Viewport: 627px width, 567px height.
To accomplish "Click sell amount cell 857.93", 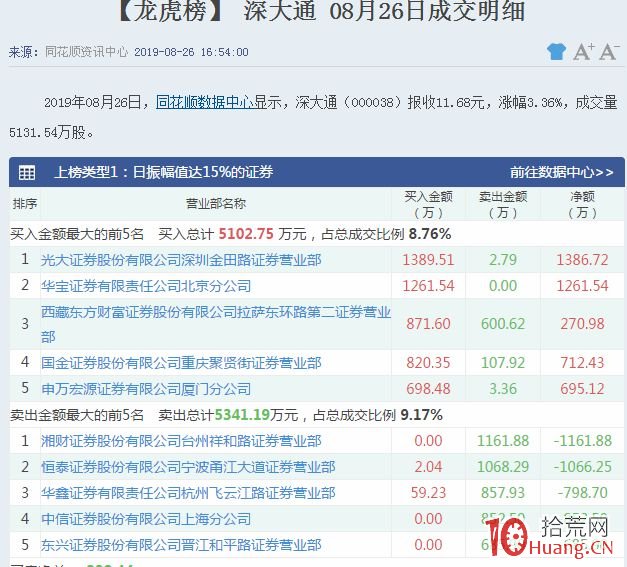I will click(x=503, y=493).
